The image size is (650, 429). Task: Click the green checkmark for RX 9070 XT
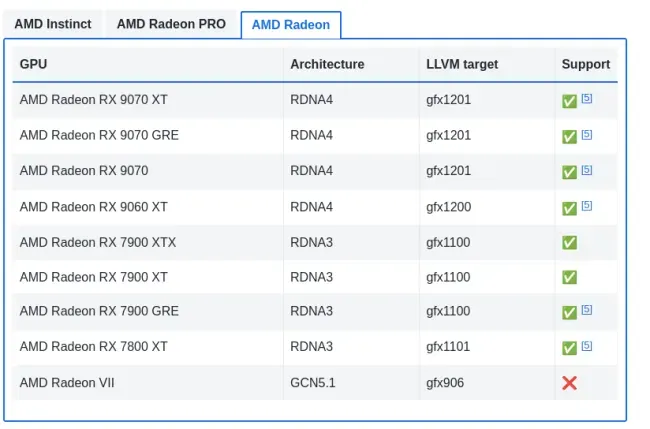click(x=569, y=101)
